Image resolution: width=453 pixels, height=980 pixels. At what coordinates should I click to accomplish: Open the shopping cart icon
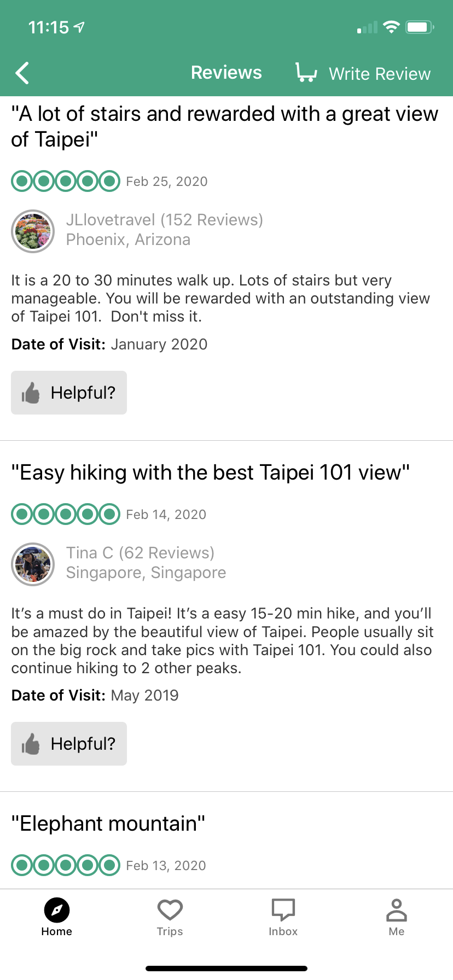(306, 73)
